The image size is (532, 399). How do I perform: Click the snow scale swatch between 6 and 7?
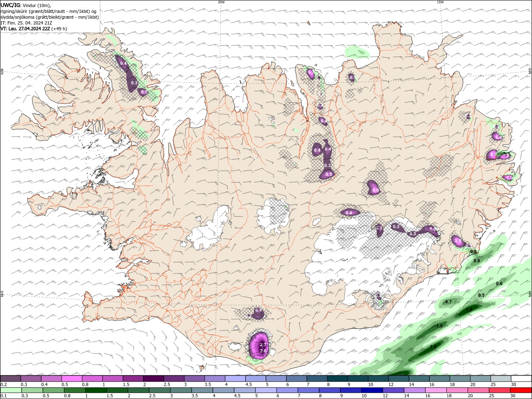click(x=296, y=378)
